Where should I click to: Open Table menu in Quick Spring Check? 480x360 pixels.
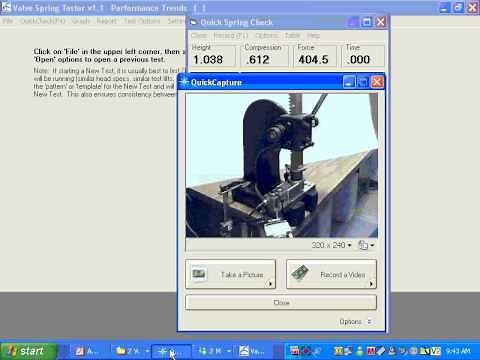click(292, 35)
